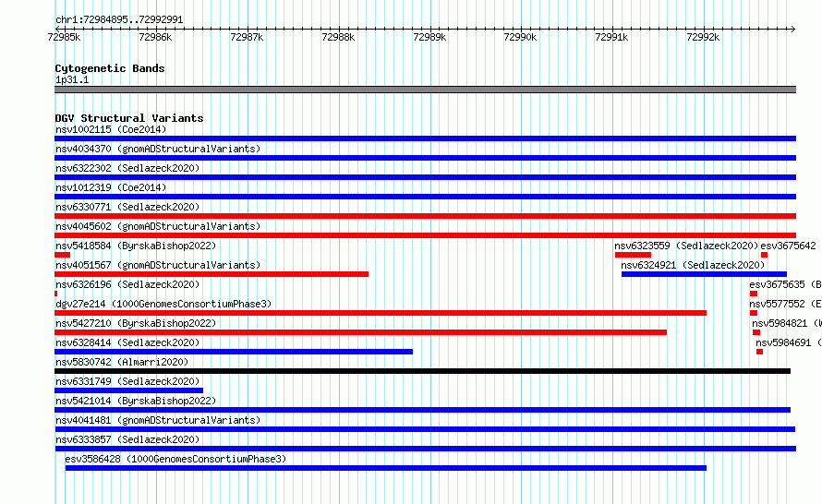Screen dimensions: 822x504
Task: Open the nsv4041481 (gnomADStructuralVariants) label
Action: tap(158, 420)
